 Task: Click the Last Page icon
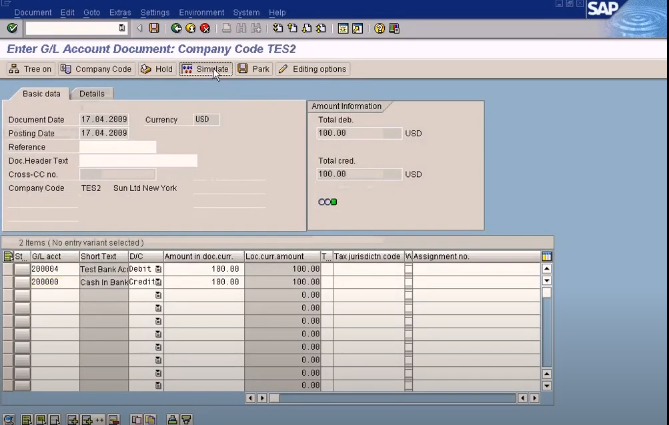tap(321, 28)
